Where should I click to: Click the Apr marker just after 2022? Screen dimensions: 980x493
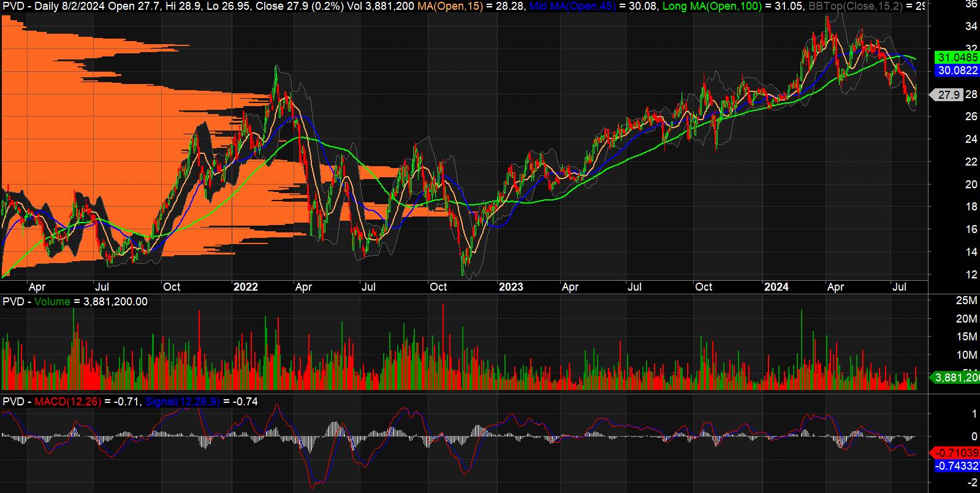pos(303,287)
